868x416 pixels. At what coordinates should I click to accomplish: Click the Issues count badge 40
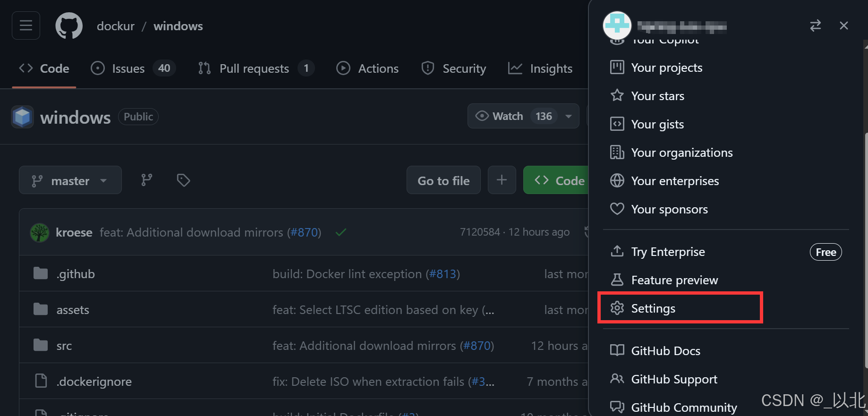(x=164, y=68)
